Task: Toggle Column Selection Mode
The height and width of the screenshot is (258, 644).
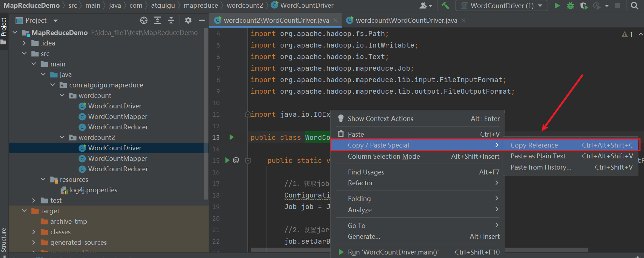Action: point(418,156)
